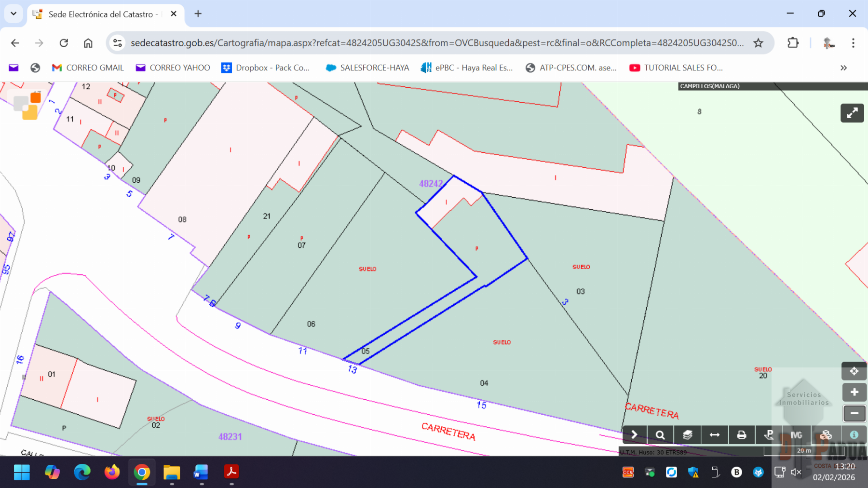
Task: Zoom out with the minus button
Action: click(x=854, y=413)
